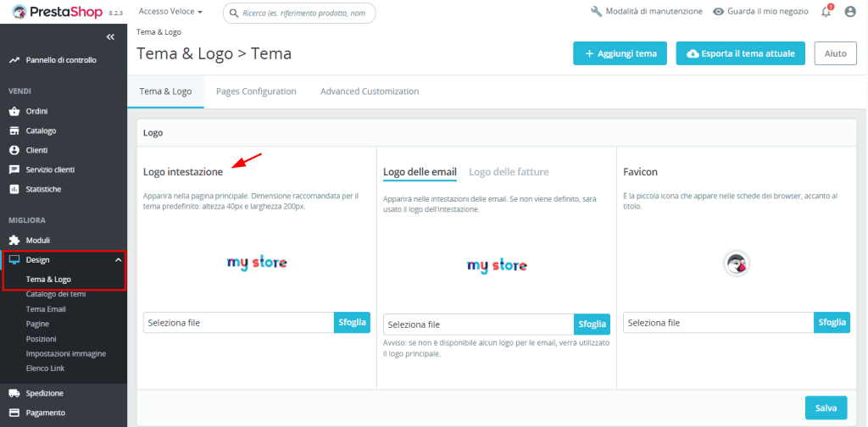Open the Posizioni submenu item
Image resolution: width=868 pixels, height=427 pixels.
pos(41,339)
